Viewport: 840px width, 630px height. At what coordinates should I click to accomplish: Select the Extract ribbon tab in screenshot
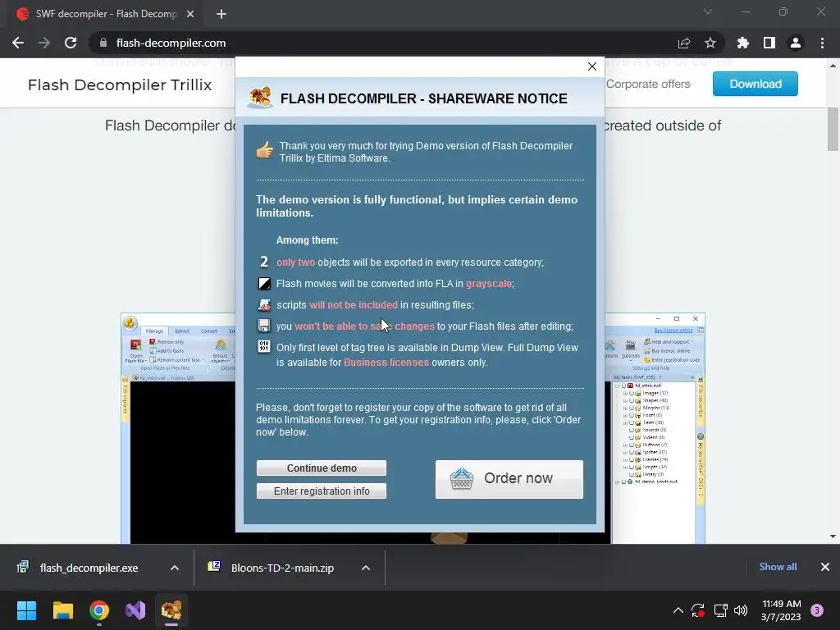click(181, 331)
